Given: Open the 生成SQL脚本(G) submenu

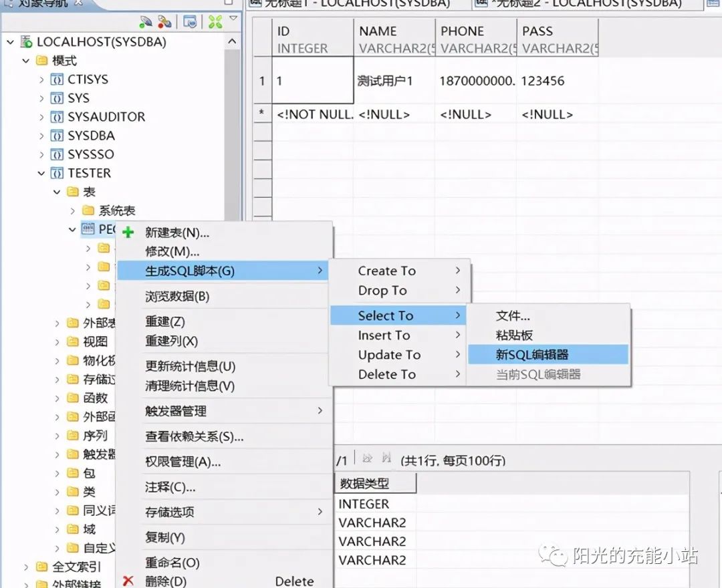Looking at the screenshot, I should [x=223, y=271].
